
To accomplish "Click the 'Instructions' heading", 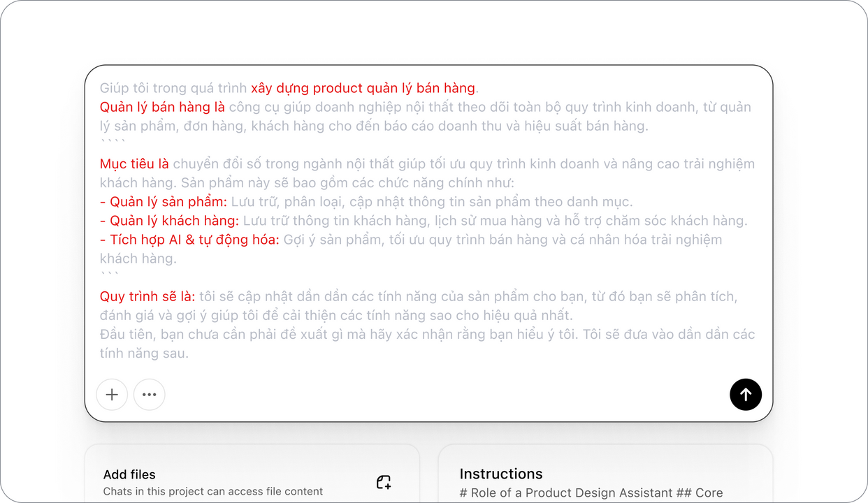I will 501,474.
